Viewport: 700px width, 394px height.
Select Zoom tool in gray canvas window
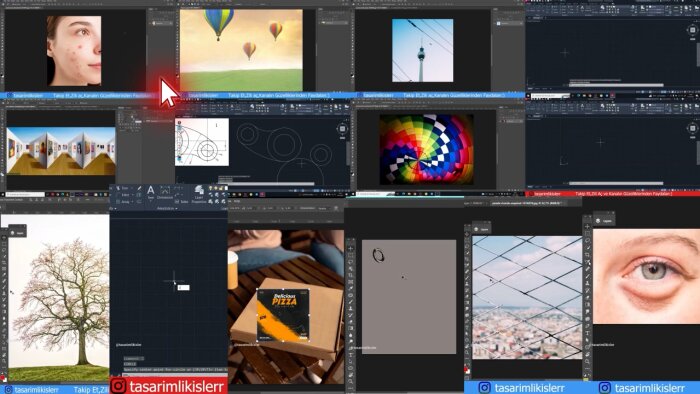pos(350,382)
